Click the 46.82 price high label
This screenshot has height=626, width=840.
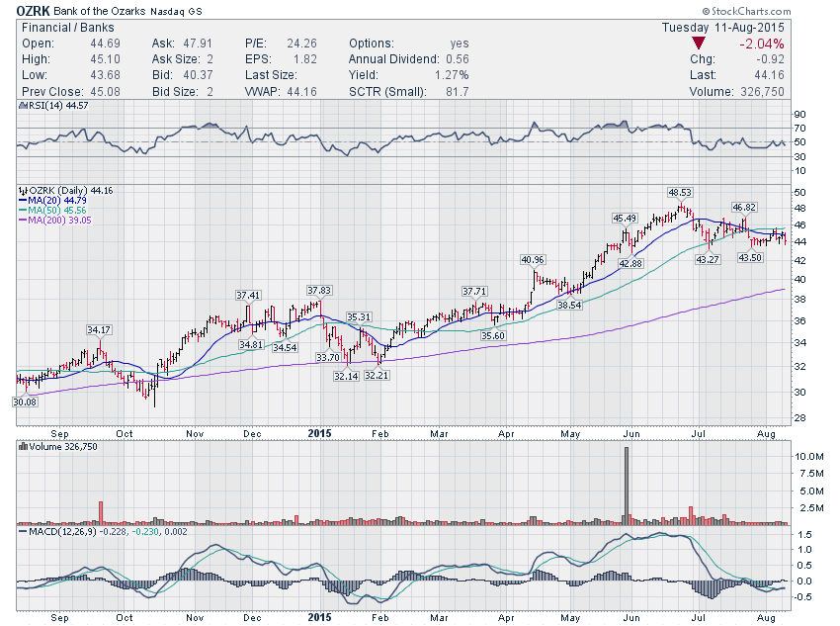[745, 208]
